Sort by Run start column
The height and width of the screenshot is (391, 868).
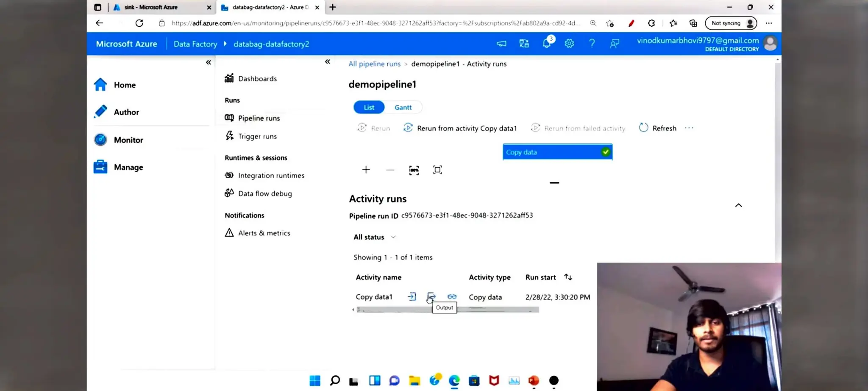coord(568,277)
